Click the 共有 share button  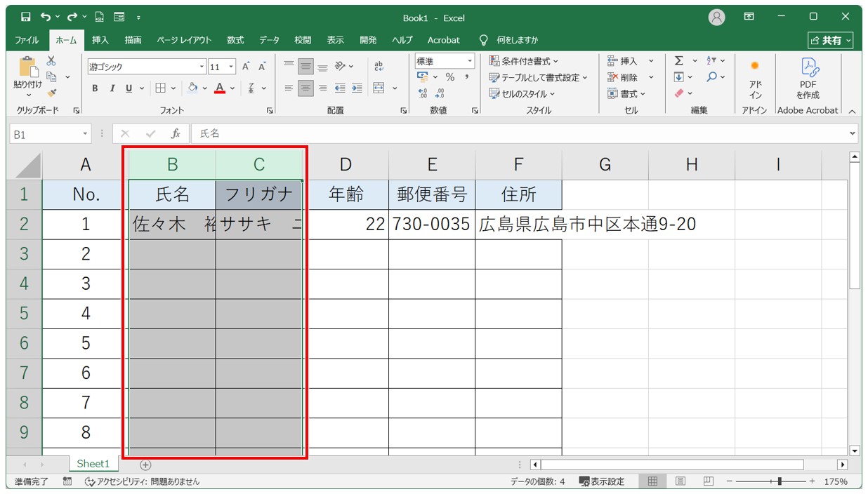click(x=831, y=40)
